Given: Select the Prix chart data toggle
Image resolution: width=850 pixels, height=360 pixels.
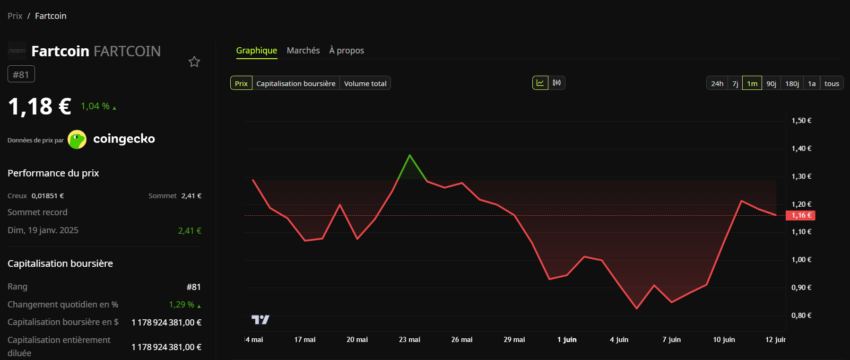Looking at the screenshot, I should tap(241, 83).
